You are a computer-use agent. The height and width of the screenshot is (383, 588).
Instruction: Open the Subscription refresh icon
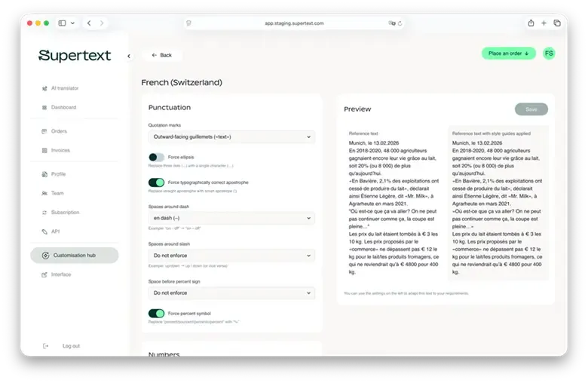pos(44,213)
